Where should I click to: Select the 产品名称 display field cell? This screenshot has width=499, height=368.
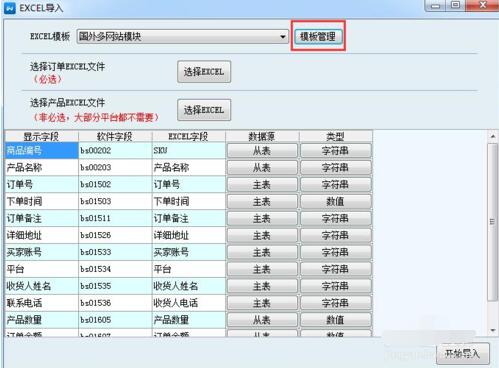[41, 167]
